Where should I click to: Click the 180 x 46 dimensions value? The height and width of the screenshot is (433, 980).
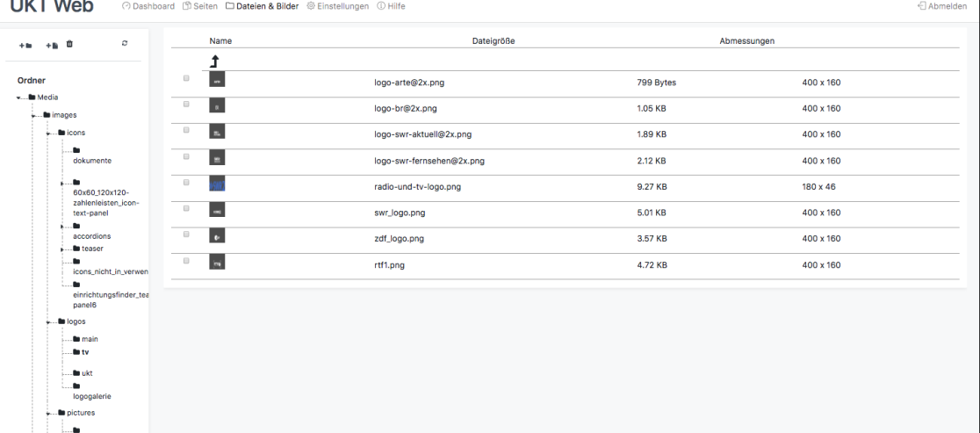tap(818, 186)
